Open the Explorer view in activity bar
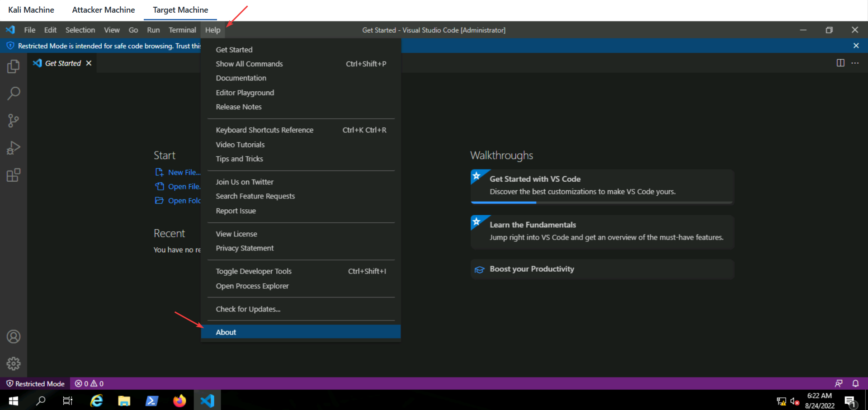The height and width of the screenshot is (410, 868). coord(14,66)
